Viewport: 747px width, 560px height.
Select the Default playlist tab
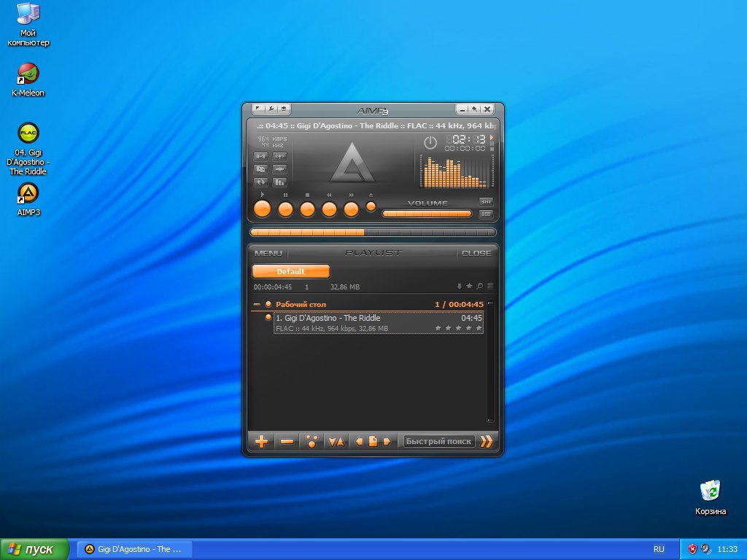point(290,271)
